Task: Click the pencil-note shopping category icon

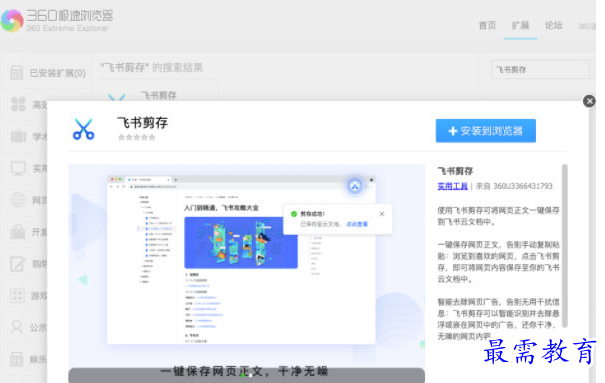Action: tap(18, 264)
